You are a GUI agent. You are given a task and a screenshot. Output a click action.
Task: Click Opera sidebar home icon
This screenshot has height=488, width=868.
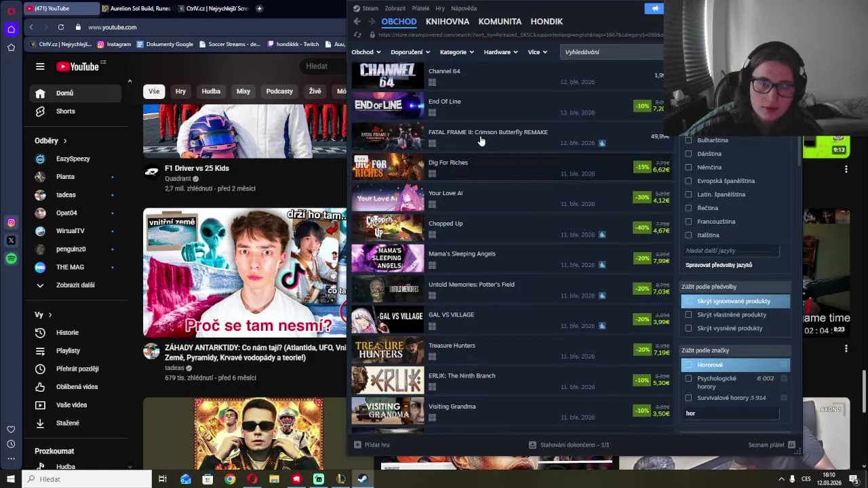pyautogui.click(x=11, y=29)
